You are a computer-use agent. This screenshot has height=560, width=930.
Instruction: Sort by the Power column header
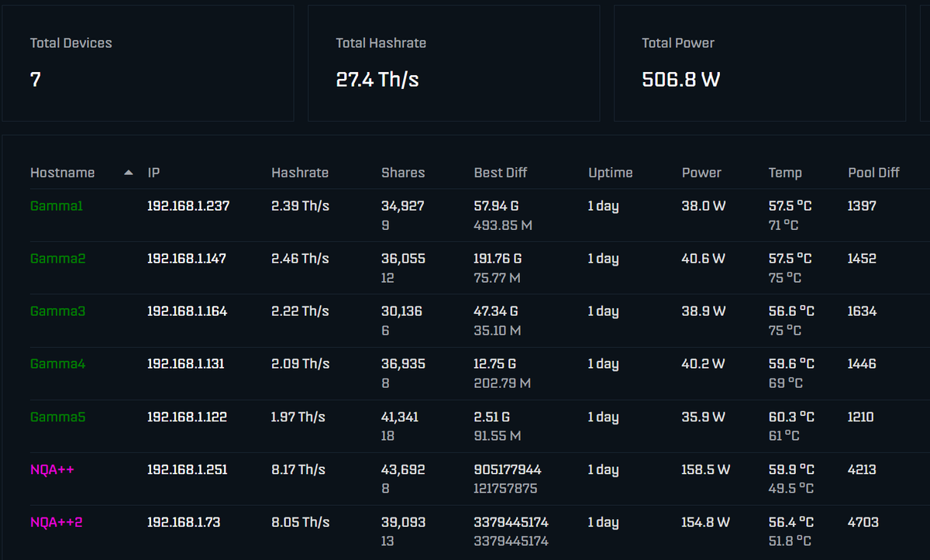pos(701,173)
